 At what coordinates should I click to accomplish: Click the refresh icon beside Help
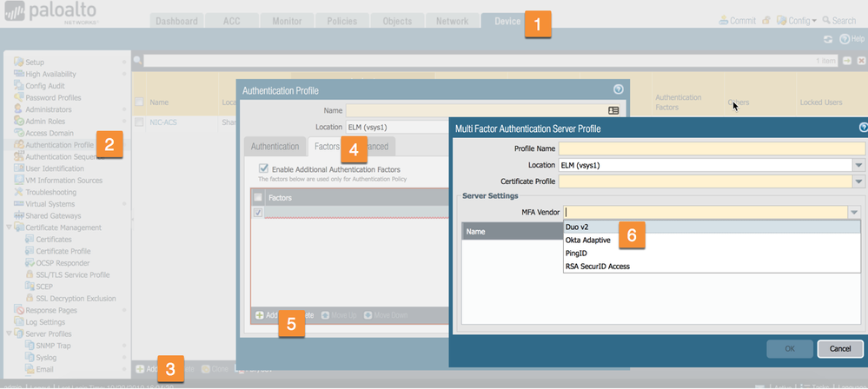point(828,40)
